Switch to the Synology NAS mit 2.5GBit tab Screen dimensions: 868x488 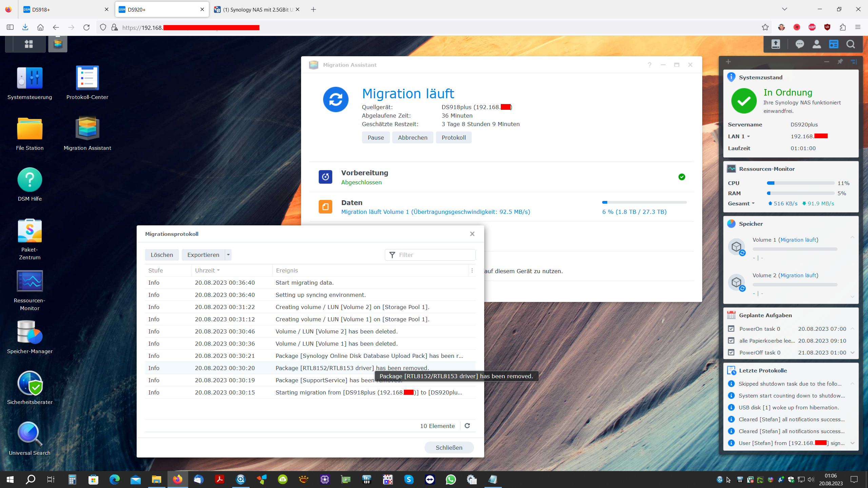coord(254,9)
